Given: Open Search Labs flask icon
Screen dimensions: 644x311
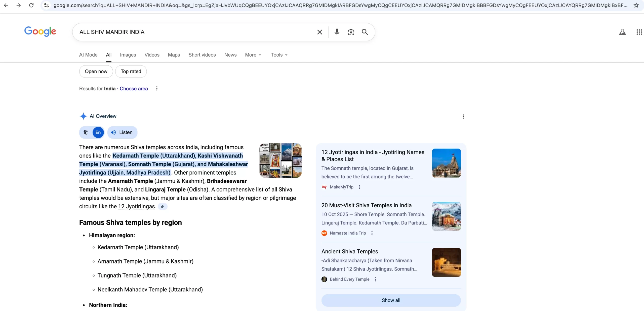Looking at the screenshot, I should point(622,32).
